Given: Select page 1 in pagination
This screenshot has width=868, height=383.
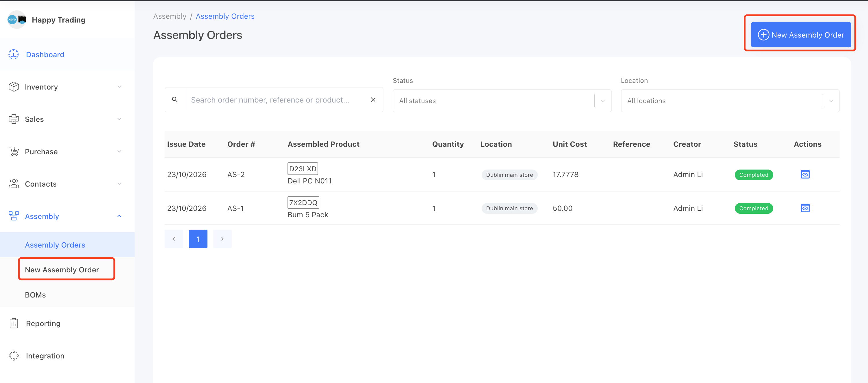Looking at the screenshot, I should pyautogui.click(x=198, y=239).
